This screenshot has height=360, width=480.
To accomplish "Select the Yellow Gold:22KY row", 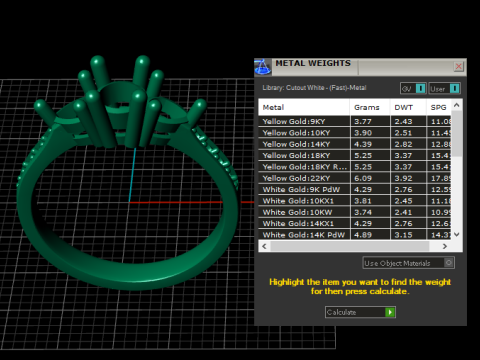I will (355, 178).
